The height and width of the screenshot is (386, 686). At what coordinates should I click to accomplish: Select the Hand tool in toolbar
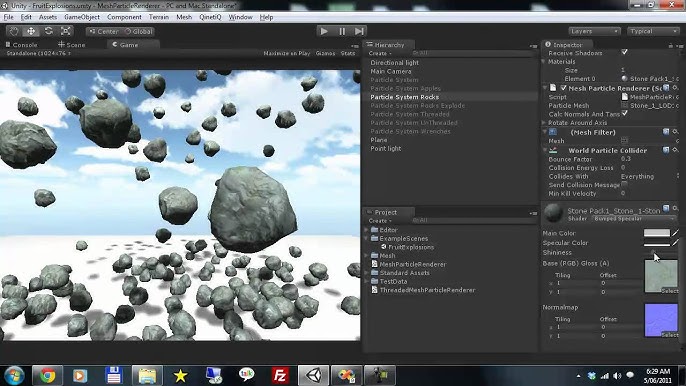tap(14, 31)
